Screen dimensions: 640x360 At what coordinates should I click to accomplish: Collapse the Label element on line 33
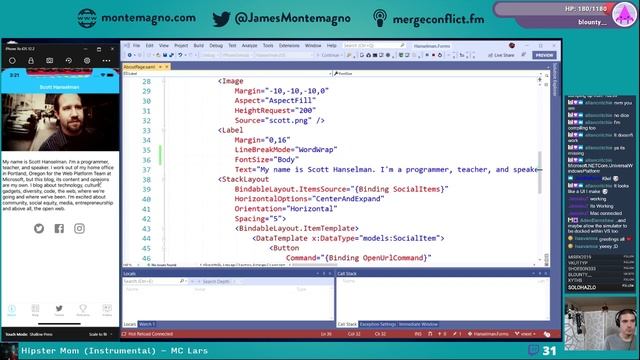pyautogui.click(x=164, y=131)
